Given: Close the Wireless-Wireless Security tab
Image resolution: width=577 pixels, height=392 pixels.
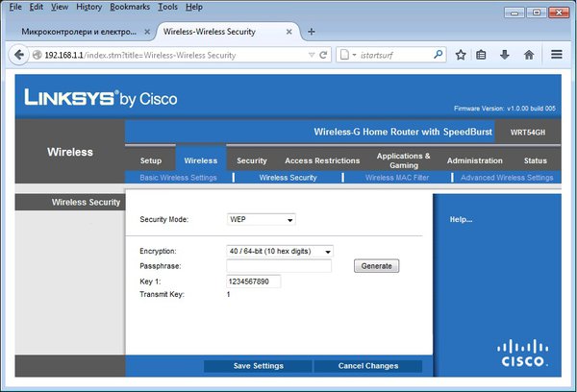Looking at the screenshot, I should point(289,32).
